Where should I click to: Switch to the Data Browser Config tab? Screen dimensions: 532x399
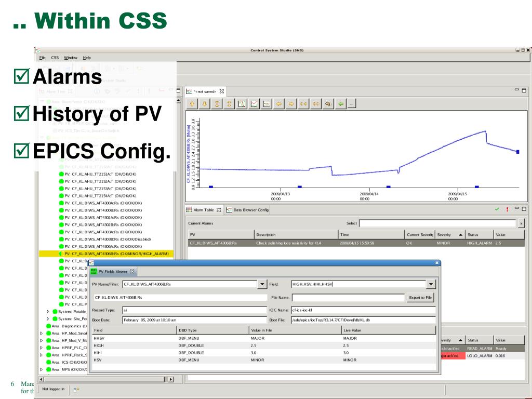click(x=247, y=210)
